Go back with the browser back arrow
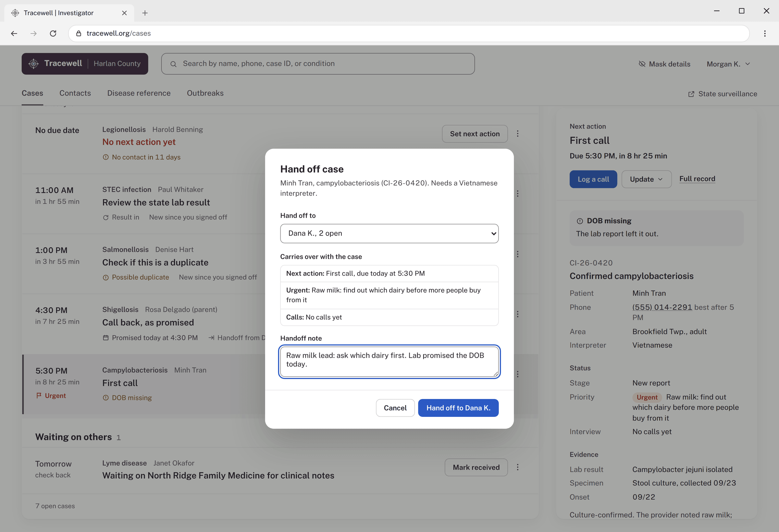The height and width of the screenshot is (532, 779). pos(14,33)
